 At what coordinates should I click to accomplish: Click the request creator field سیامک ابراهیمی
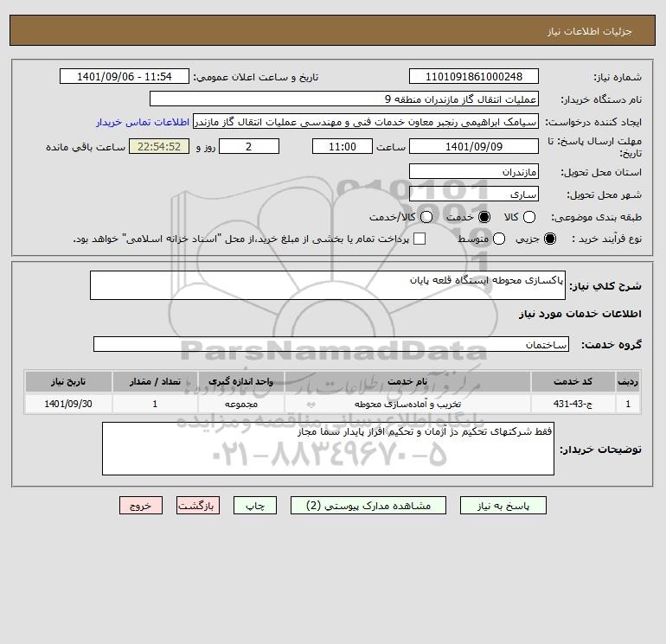366,122
